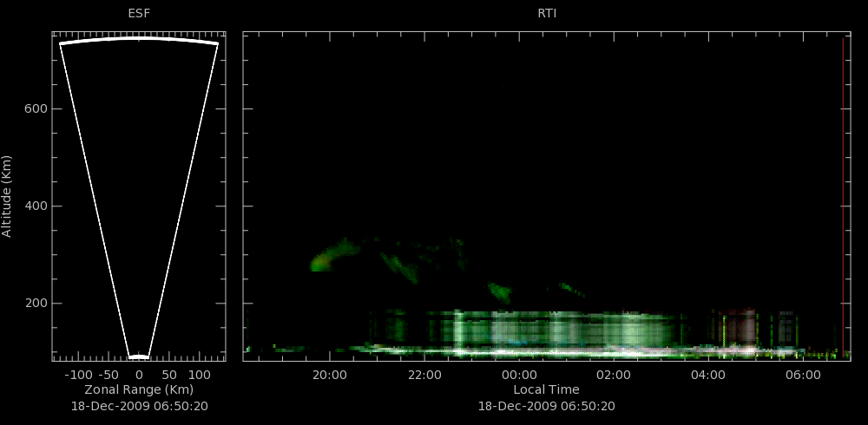Click the -50 zonal range tick label
The height and width of the screenshot is (425, 868).
109,376
